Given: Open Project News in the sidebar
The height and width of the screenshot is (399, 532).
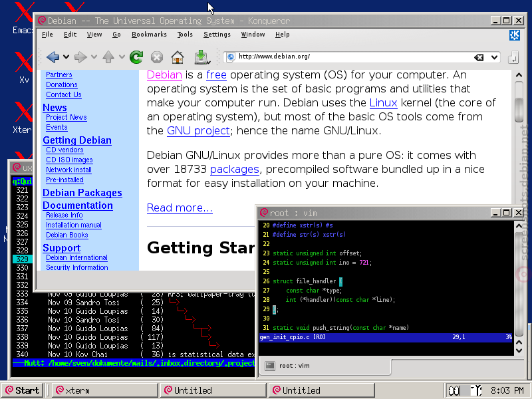Looking at the screenshot, I should (x=66, y=118).
